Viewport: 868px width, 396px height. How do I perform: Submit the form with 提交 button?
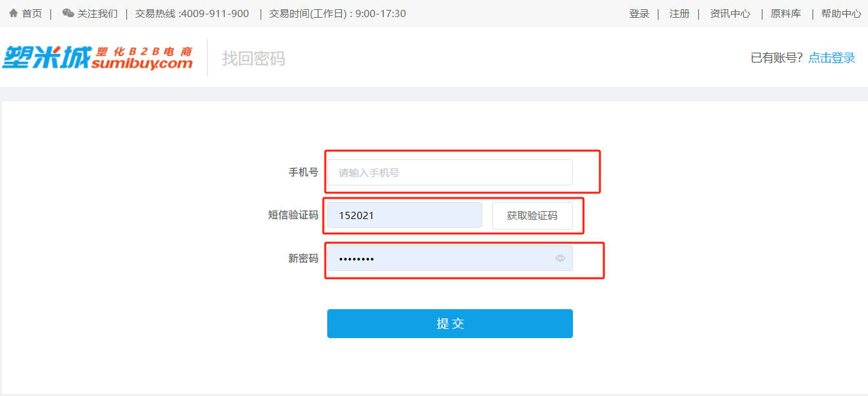[x=450, y=324]
